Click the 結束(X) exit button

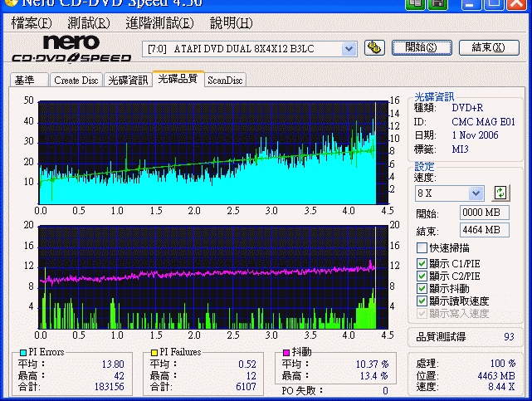489,47
